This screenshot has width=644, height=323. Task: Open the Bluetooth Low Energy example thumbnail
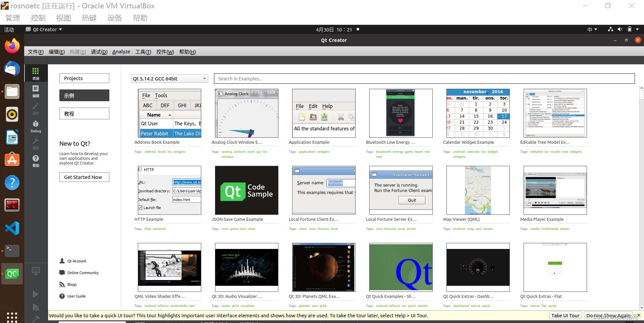click(401, 113)
